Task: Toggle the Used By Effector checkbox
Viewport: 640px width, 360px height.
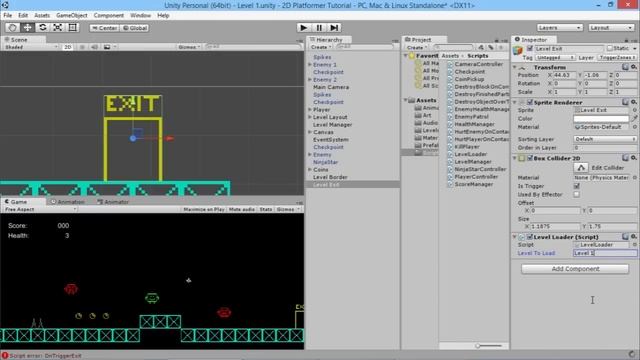Action: click(576, 194)
